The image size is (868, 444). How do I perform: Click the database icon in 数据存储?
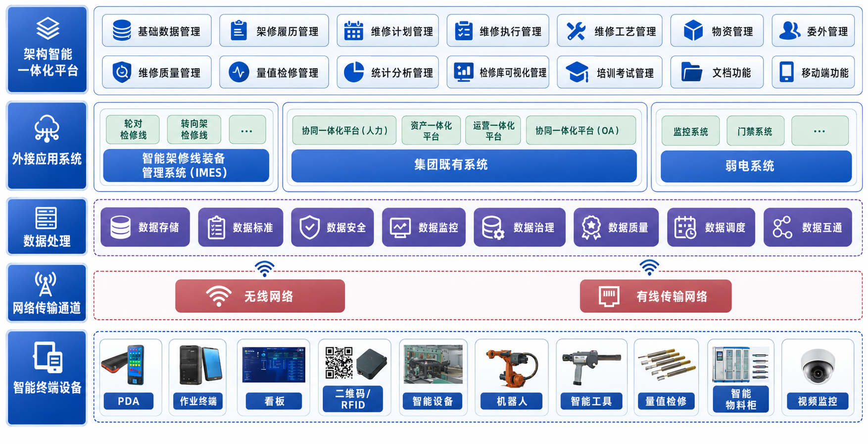(x=120, y=227)
